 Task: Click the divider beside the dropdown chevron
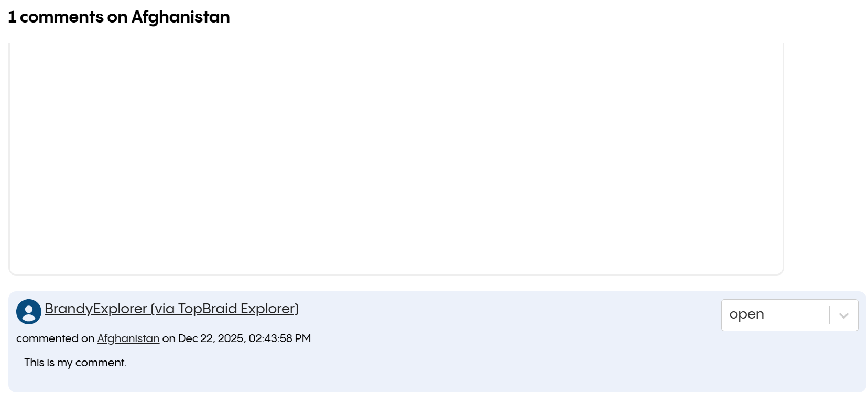pyautogui.click(x=830, y=314)
